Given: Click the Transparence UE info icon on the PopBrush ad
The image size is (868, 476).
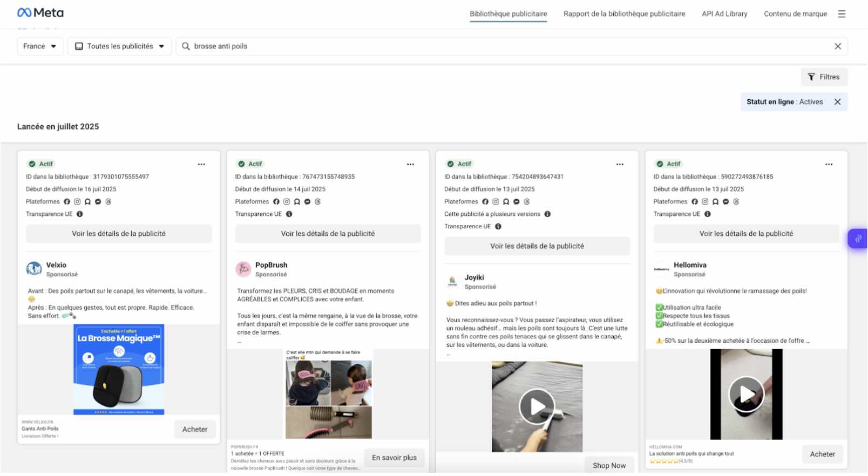Looking at the screenshot, I should [289, 214].
